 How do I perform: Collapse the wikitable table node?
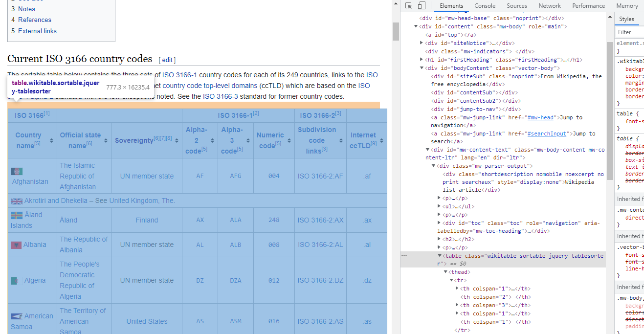(x=439, y=256)
